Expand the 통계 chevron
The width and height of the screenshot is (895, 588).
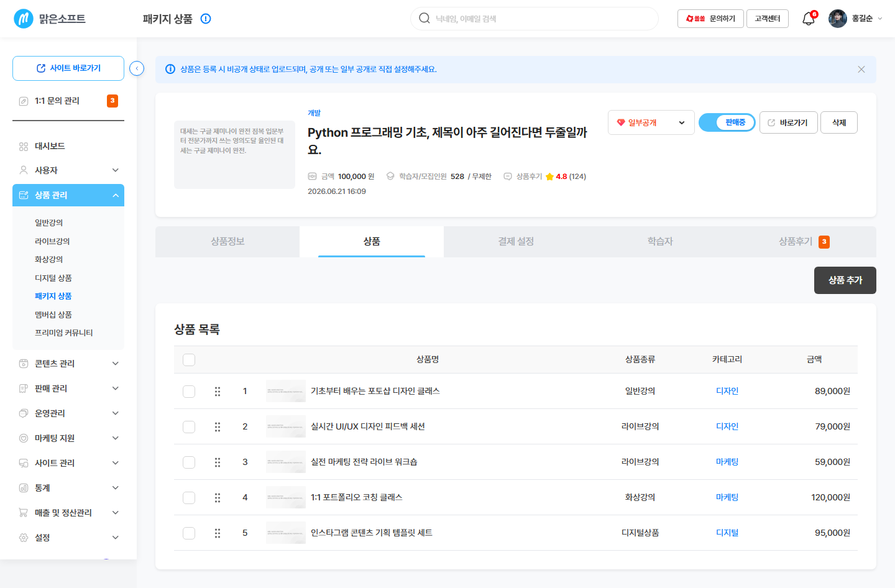116,488
